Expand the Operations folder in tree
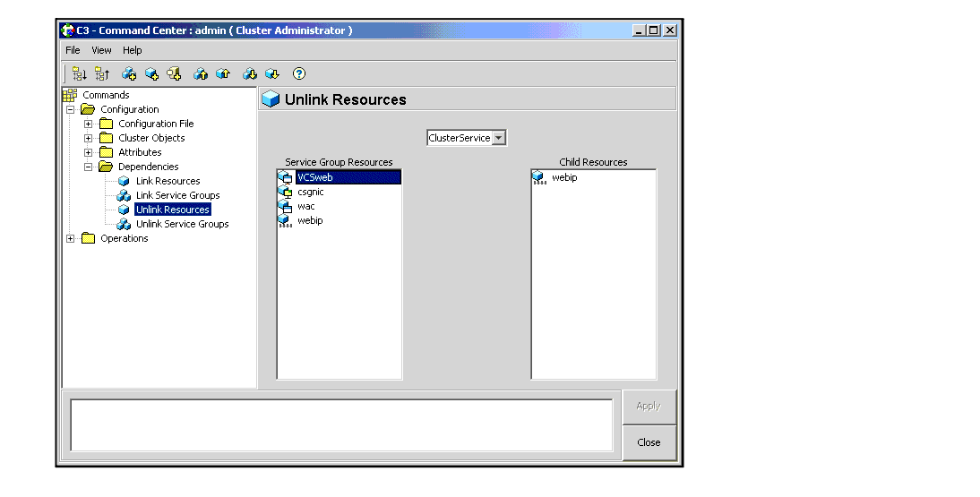The width and height of the screenshot is (980, 497). click(71, 238)
